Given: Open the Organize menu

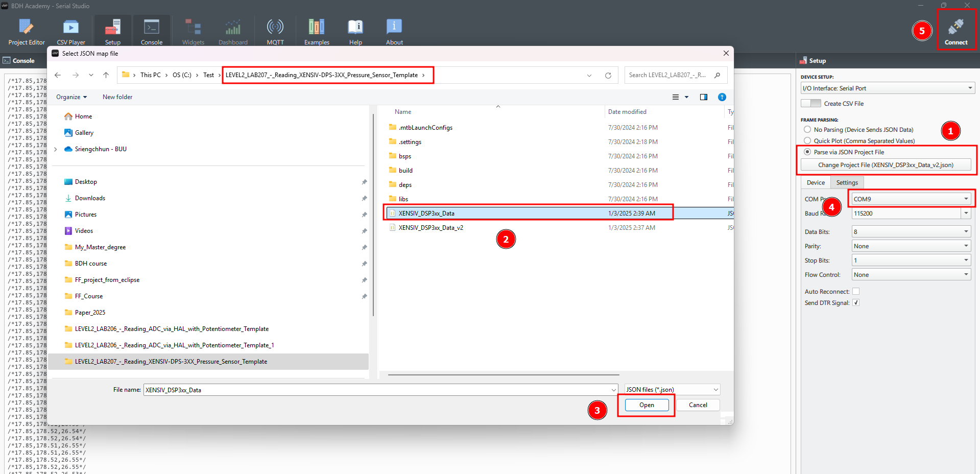Looking at the screenshot, I should [x=71, y=97].
